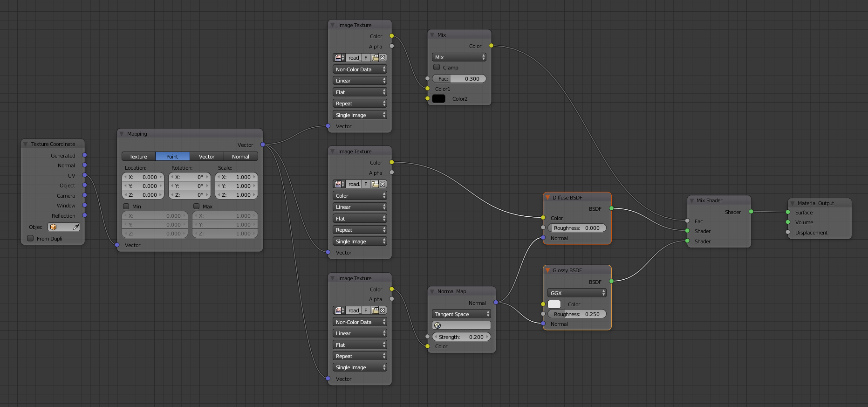Click Diffuse BSDF output socket
Screen dimensions: 868x407
tap(611, 208)
